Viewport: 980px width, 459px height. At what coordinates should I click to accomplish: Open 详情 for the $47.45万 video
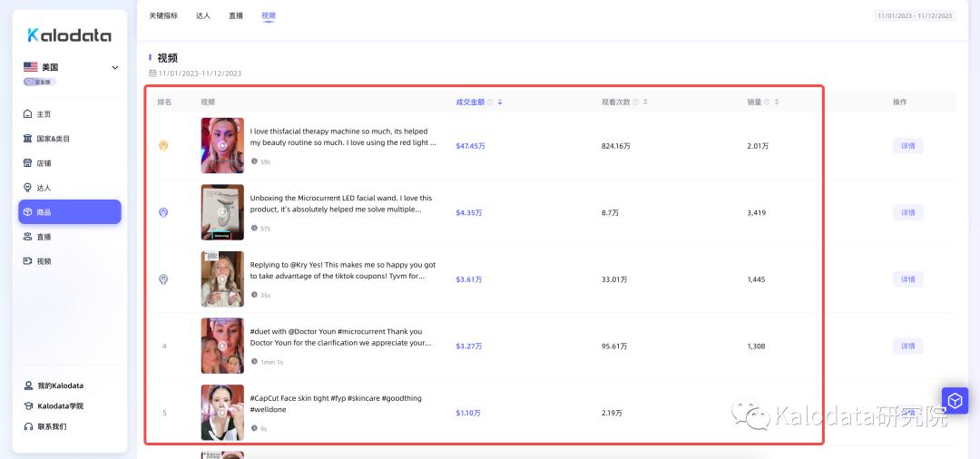pos(907,146)
